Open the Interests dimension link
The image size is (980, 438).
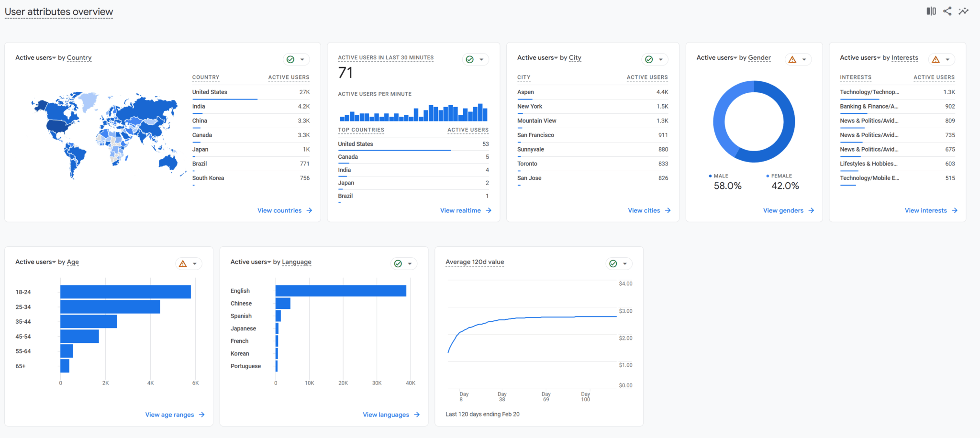click(x=904, y=57)
